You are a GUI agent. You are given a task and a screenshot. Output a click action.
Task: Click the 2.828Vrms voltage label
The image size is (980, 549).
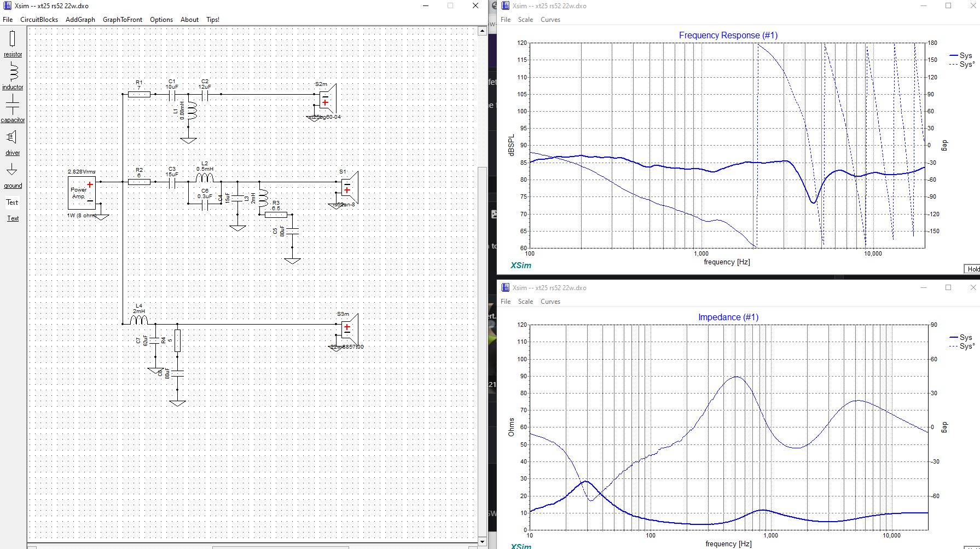[82, 172]
